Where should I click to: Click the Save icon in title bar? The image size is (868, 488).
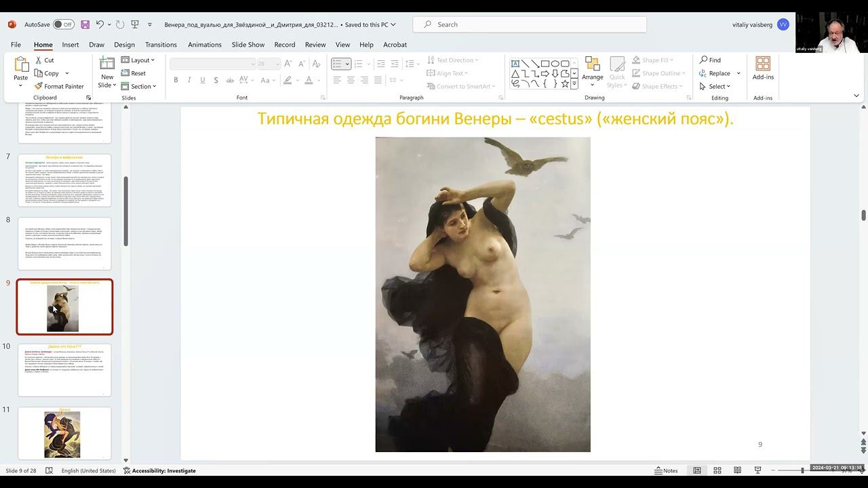click(85, 24)
